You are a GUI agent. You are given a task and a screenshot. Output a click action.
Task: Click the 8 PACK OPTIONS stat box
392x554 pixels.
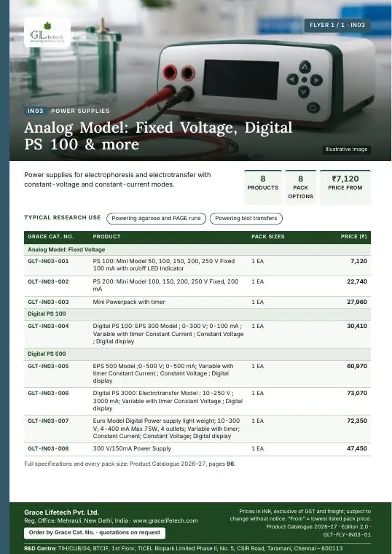coord(300,187)
